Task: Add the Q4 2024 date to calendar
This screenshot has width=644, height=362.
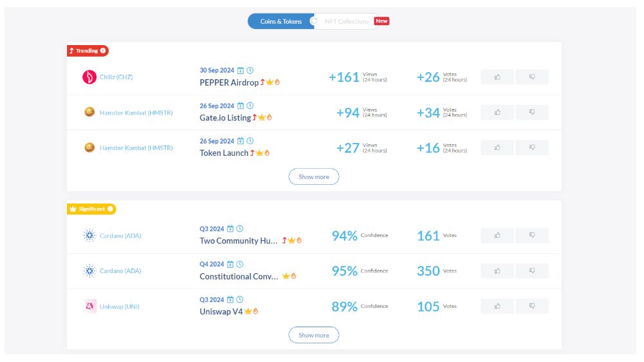Action: pos(231,264)
